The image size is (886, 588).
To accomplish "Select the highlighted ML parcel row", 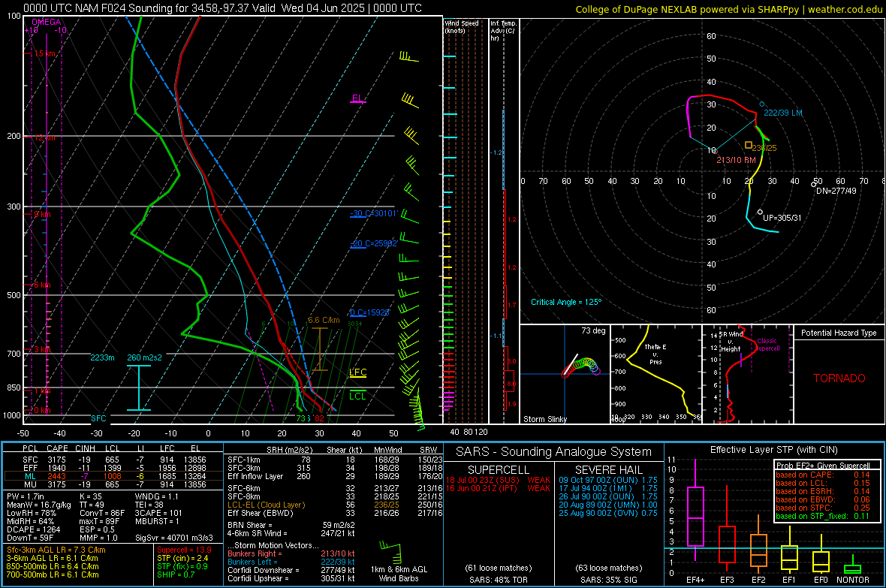I will (113, 476).
